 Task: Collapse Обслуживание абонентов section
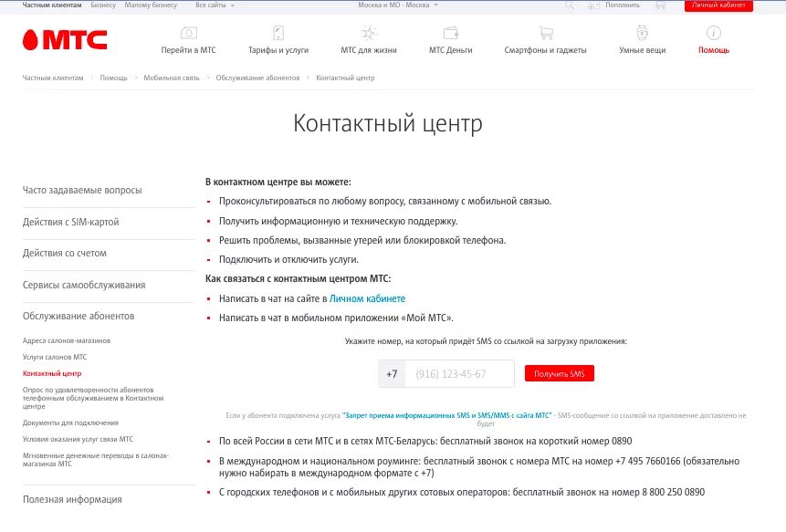coord(79,316)
